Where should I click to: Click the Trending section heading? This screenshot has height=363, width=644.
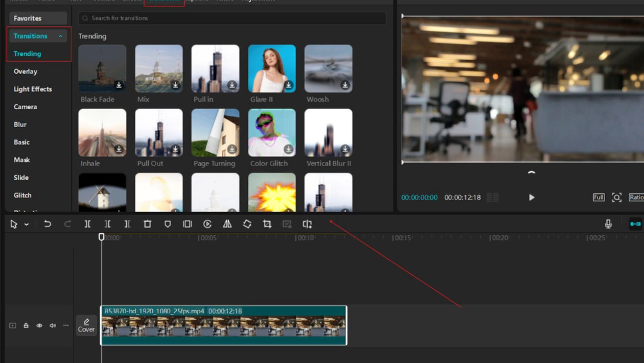pos(92,36)
